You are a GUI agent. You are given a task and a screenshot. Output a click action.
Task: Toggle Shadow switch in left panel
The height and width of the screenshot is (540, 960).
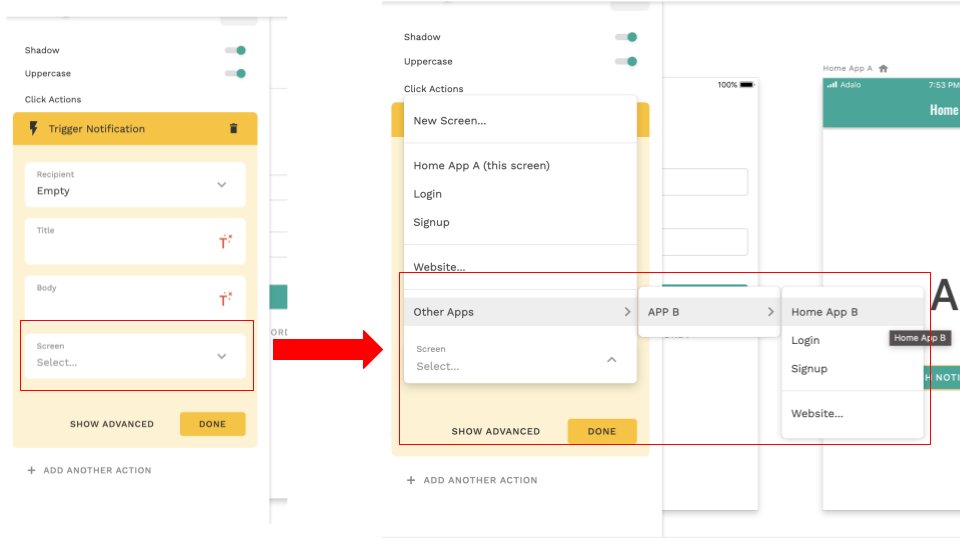point(236,50)
